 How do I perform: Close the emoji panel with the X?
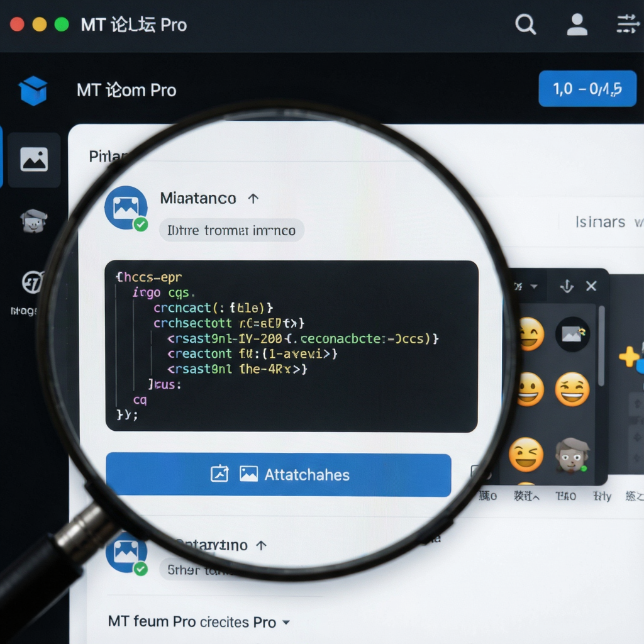tap(591, 286)
